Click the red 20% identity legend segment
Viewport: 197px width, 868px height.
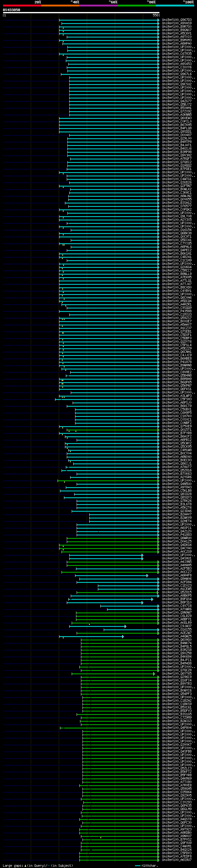point(22,6)
